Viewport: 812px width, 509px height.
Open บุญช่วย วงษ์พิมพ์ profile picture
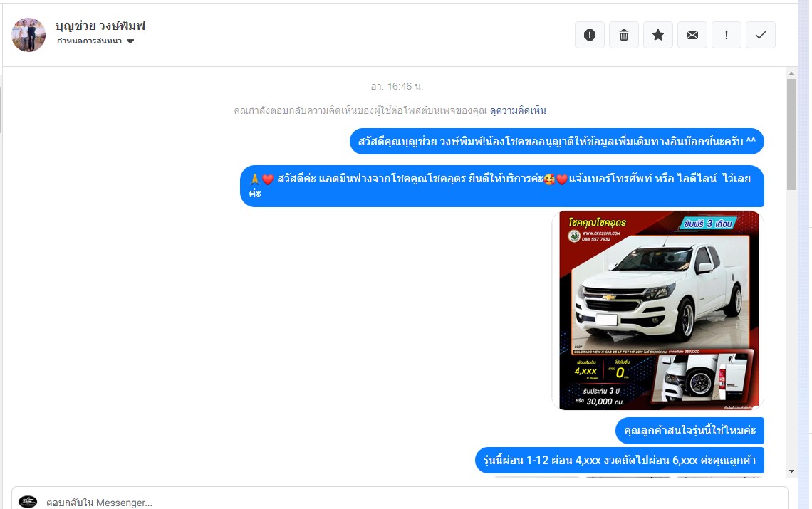point(28,35)
